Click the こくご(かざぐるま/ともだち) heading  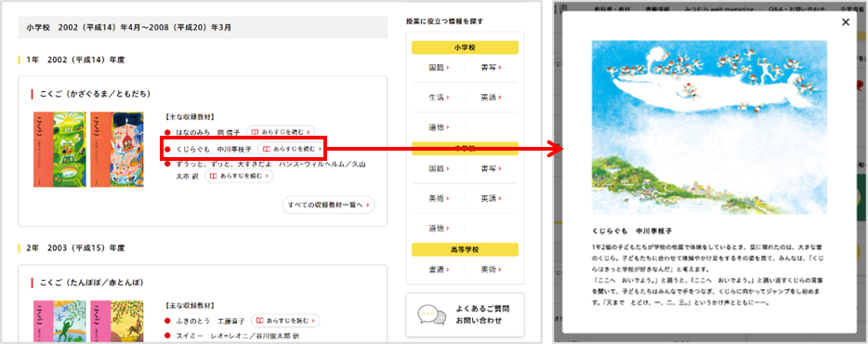pyautogui.click(x=95, y=94)
